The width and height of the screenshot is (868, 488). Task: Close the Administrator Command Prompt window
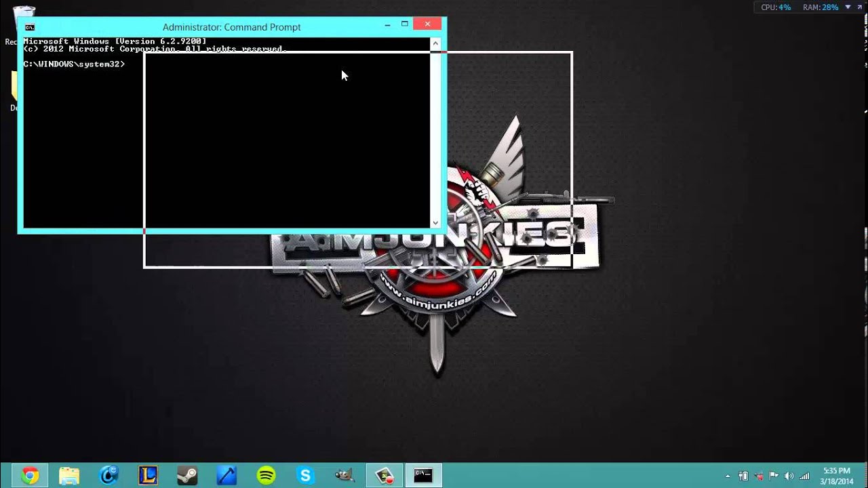click(x=427, y=24)
